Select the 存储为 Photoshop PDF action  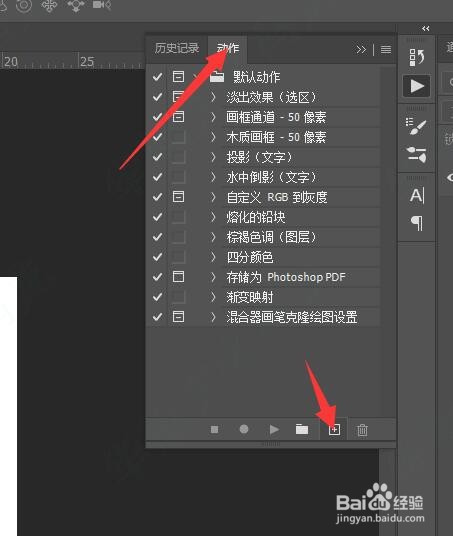coord(286,277)
